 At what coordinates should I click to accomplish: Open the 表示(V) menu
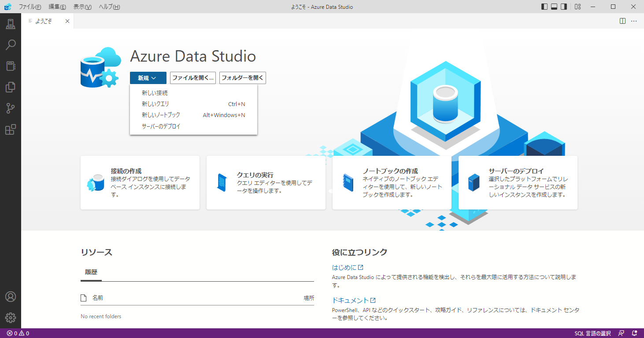click(82, 7)
